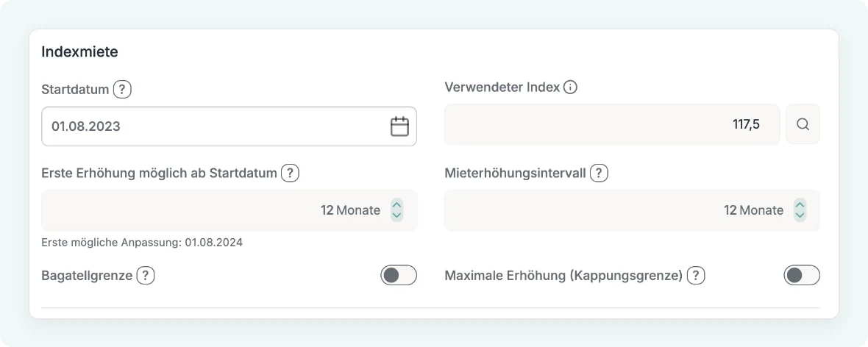Click the Indexmiete section heading
The width and height of the screenshot is (868, 347).
tap(79, 52)
